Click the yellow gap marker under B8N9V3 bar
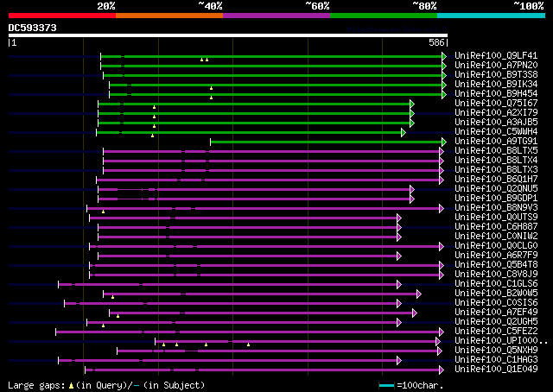Viewport: 553px width, 392px height. 103,212
